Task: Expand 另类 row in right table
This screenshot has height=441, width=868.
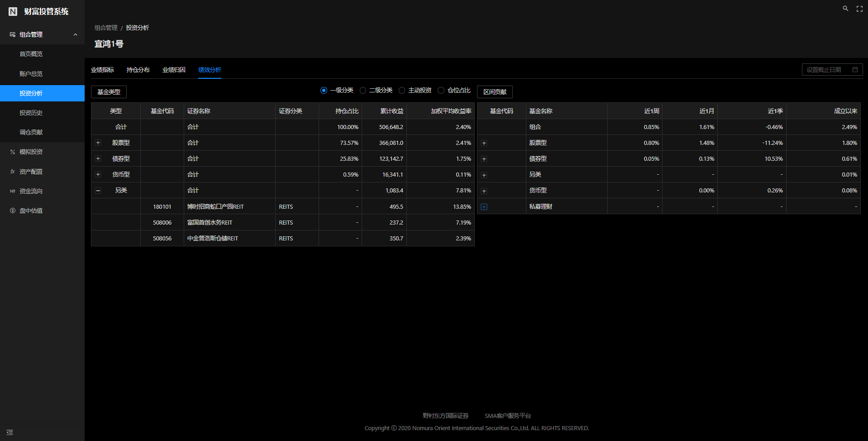Action: (x=484, y=175)
